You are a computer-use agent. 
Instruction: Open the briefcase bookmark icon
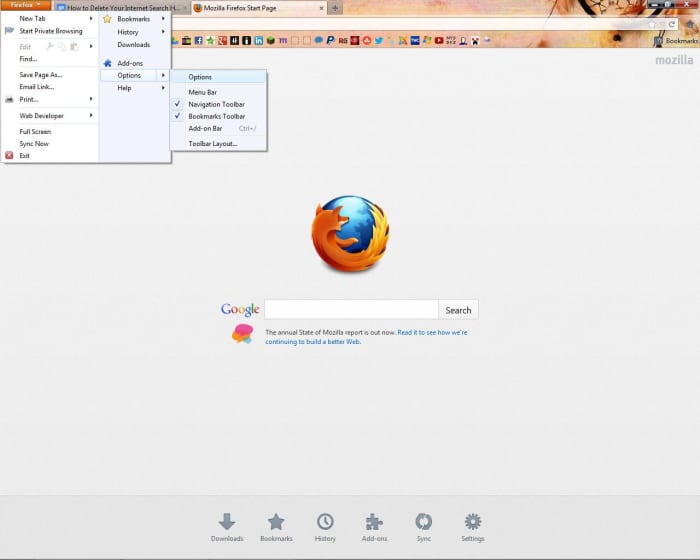click(186, 41)
